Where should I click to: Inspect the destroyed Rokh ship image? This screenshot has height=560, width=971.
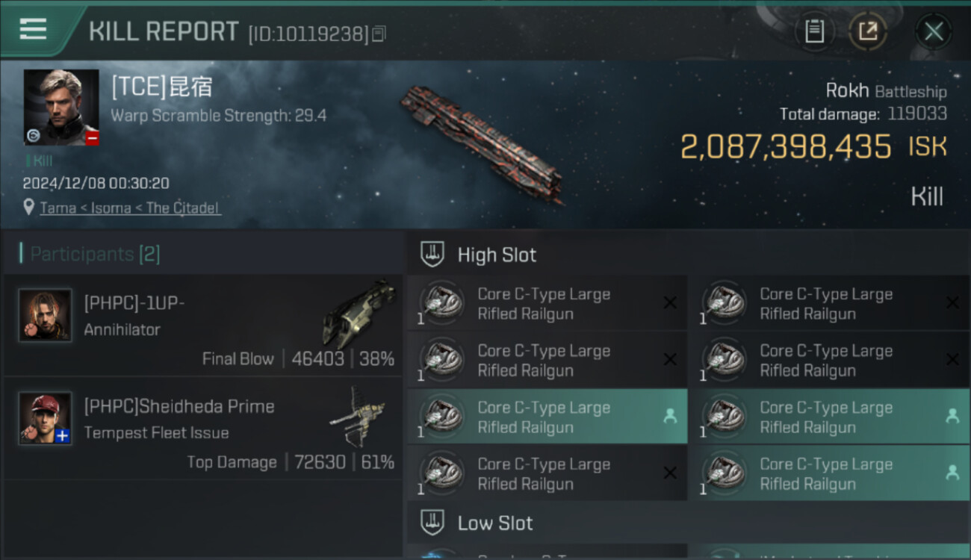(x=482, y=143)
